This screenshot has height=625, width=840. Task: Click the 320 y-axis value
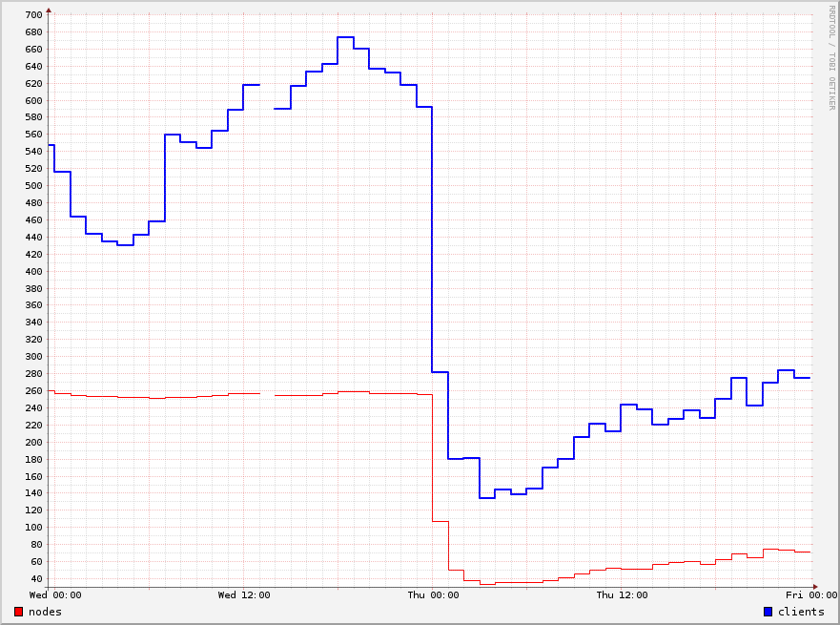pos(33,340)
